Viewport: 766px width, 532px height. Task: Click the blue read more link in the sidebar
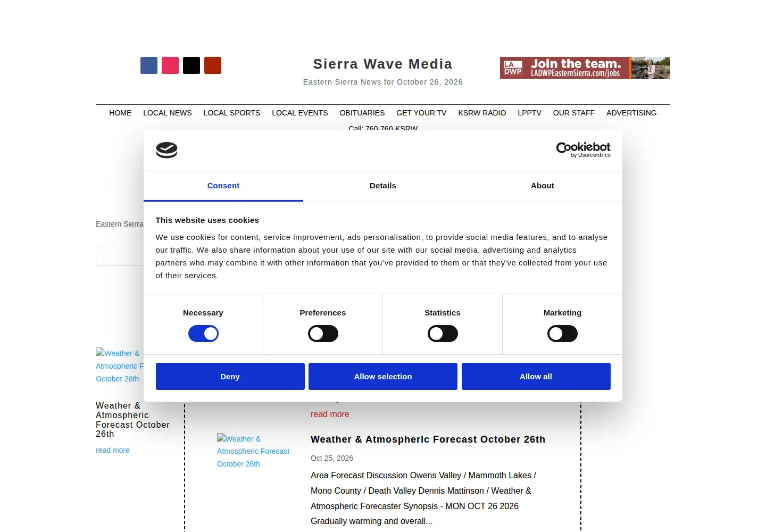tap(113, 450)
